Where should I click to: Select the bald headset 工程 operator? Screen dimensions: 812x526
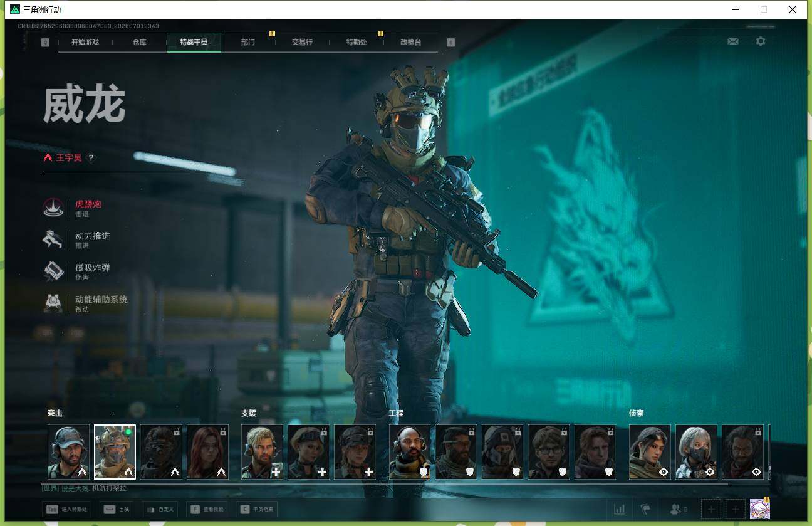[x=410, y=452]
